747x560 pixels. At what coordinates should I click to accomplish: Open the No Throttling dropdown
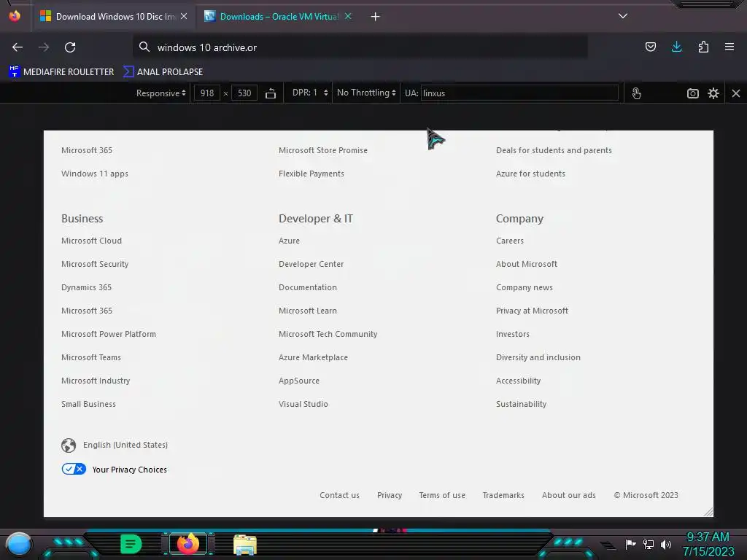[366, 93]
